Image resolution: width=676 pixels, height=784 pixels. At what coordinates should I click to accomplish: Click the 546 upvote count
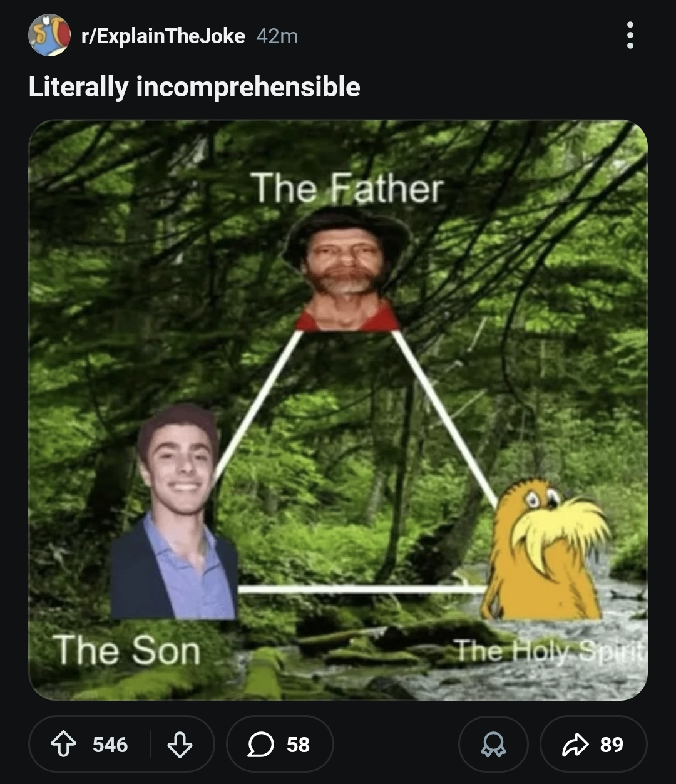[x=110, y=745]
